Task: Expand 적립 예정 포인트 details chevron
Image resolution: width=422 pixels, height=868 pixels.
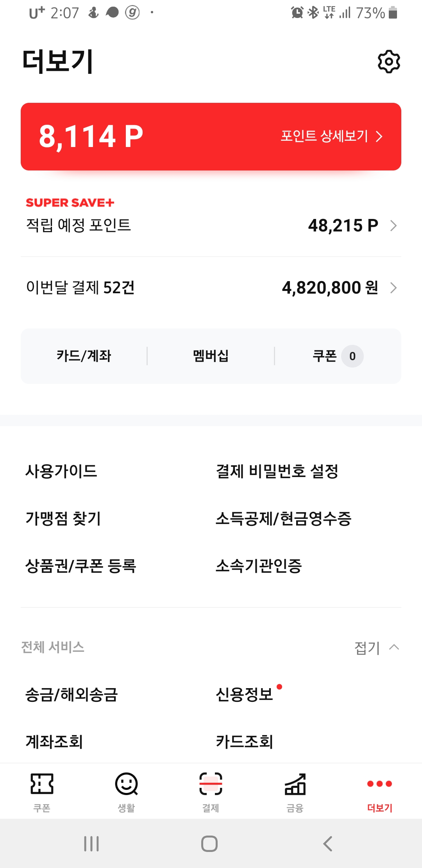Action: 393,226
